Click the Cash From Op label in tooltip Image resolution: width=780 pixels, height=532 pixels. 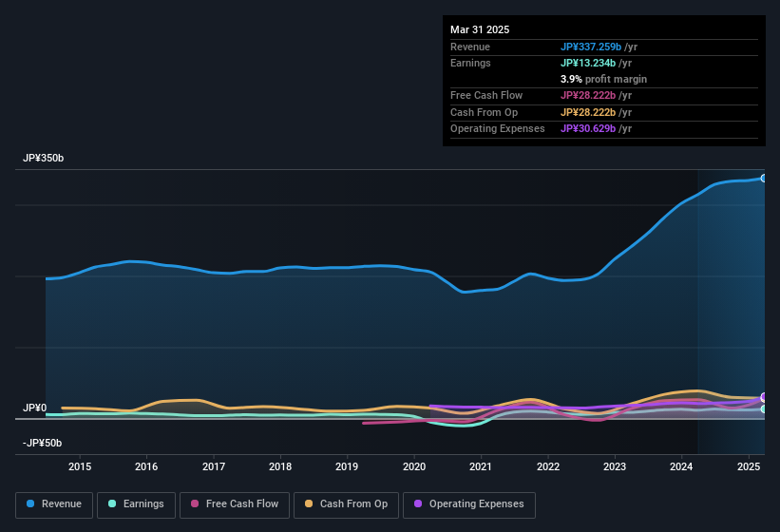pos(484,112)
